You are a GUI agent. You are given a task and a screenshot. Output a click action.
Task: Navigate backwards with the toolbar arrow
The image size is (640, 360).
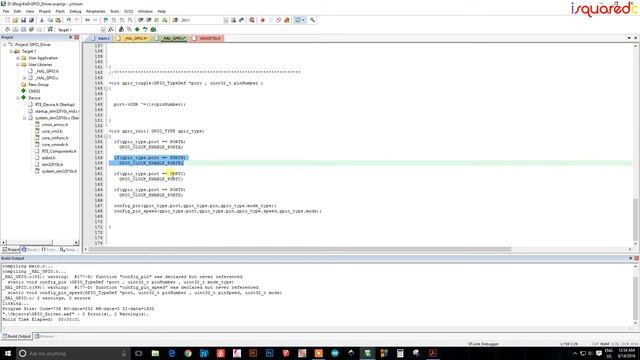pos(87,20)
